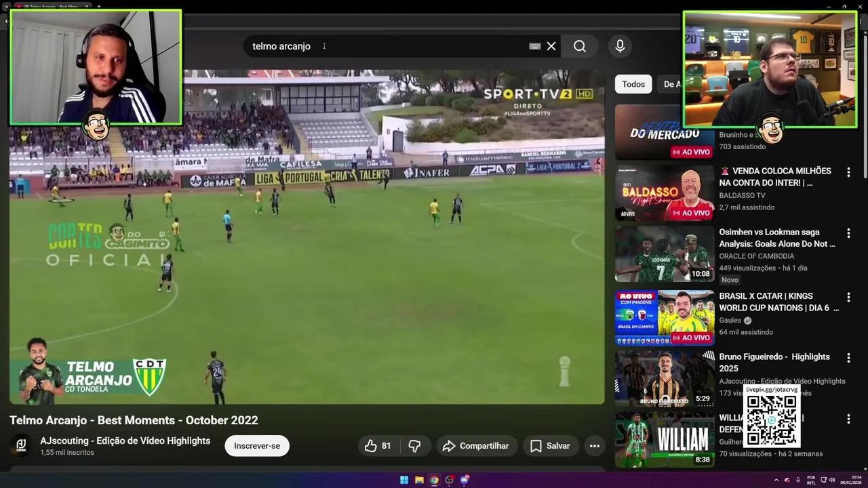
Task: Open Osimhen vs Lookman saga title
Action: pyautogui.click(x=777, y=238)
